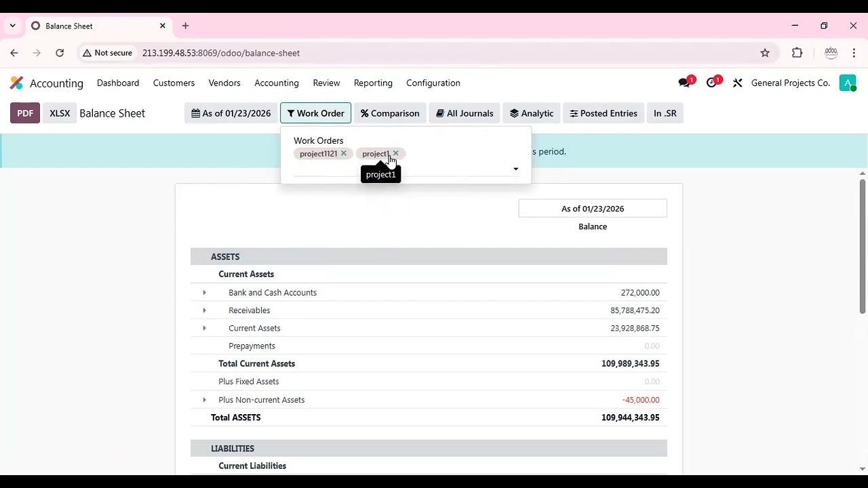Image resolution: width=868 pixels, height=488 pixels.
Task: Open the Analytic filter
Action: 532,113
